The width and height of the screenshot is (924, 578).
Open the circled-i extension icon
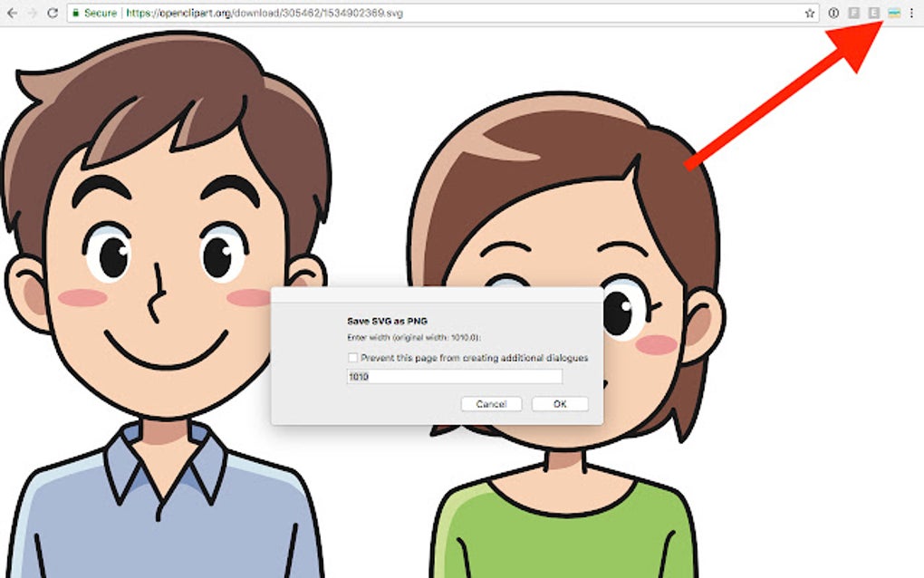tap(833, 13)
